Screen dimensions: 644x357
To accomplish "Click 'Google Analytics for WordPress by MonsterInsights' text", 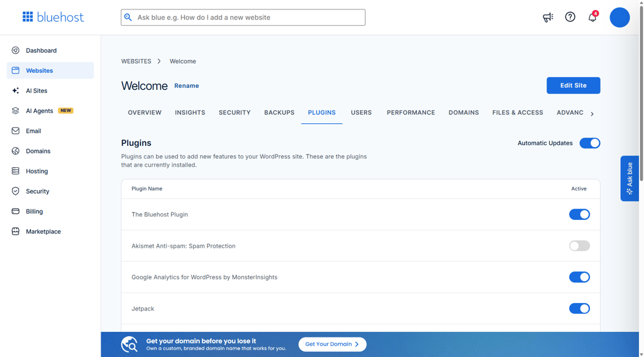I will coord(204,277).
